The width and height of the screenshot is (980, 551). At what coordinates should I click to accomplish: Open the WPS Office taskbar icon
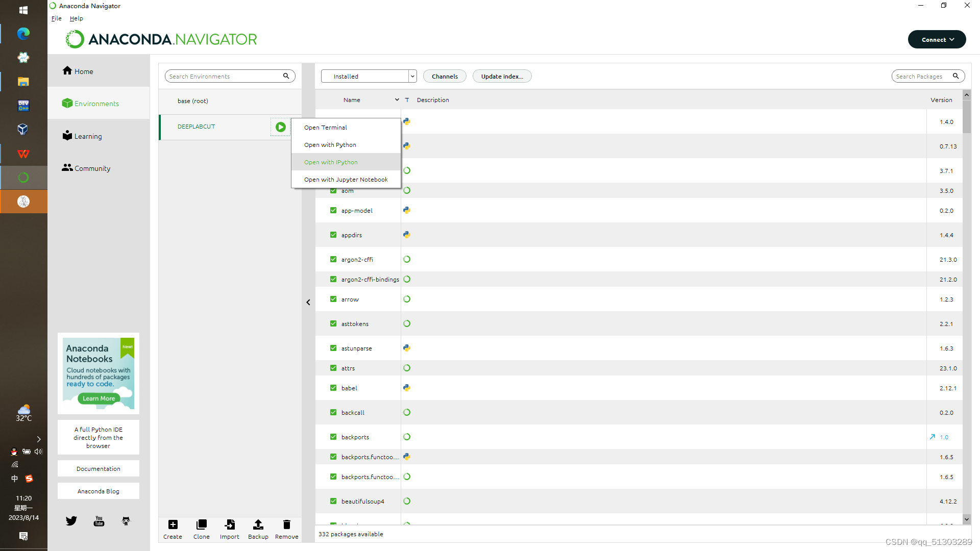click(23, 154)
